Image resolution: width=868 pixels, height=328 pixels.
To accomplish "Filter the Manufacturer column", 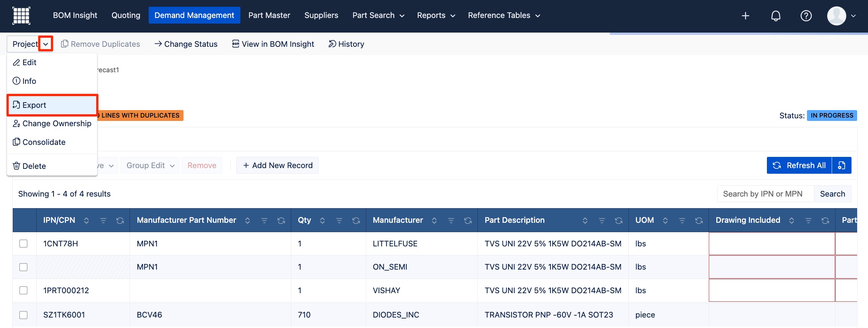I will [x=451, y=221].
